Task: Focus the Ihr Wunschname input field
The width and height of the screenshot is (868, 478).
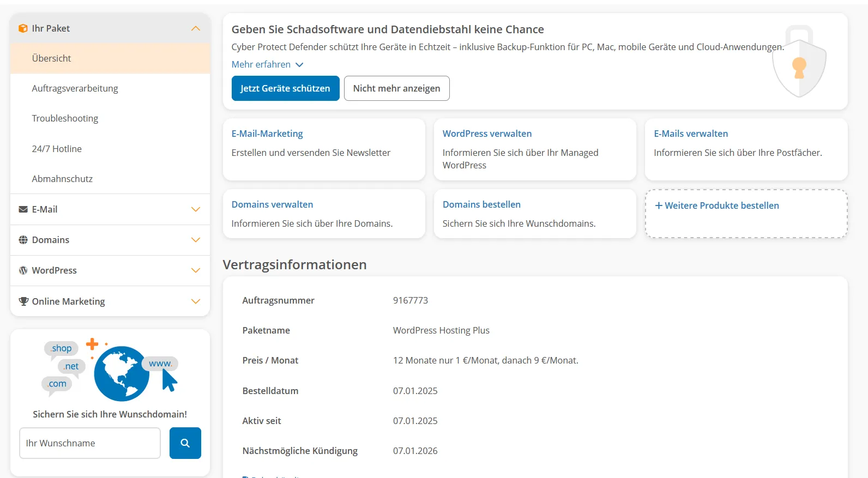Action: 90,443
